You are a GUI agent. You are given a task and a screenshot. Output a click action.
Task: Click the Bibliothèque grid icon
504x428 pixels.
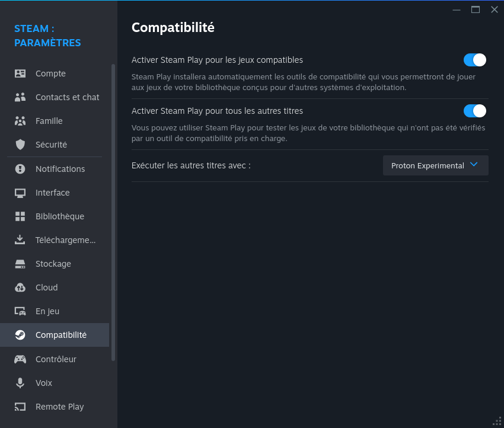[x=20, y=216]
